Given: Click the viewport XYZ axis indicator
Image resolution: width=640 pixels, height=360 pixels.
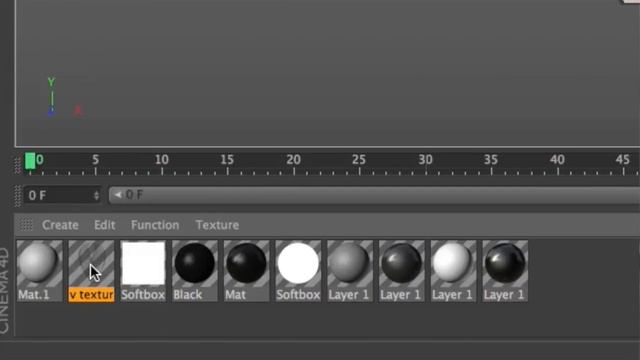Looking at the screenshot, I should pyautogui.click(x=64, y=98).
